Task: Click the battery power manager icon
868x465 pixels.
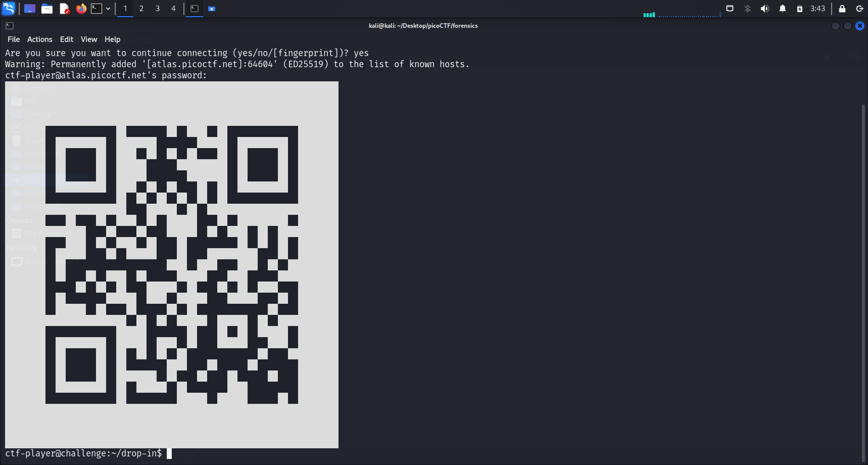Action: pos(799,9)
